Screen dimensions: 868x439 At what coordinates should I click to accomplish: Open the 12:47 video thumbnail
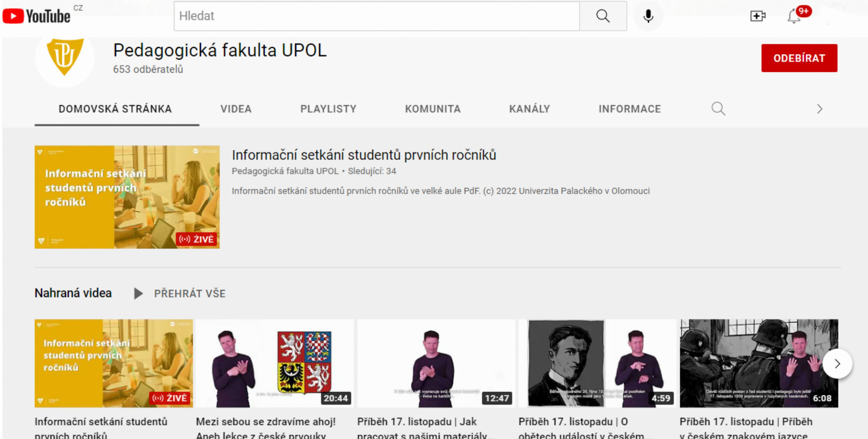(436, 364)
